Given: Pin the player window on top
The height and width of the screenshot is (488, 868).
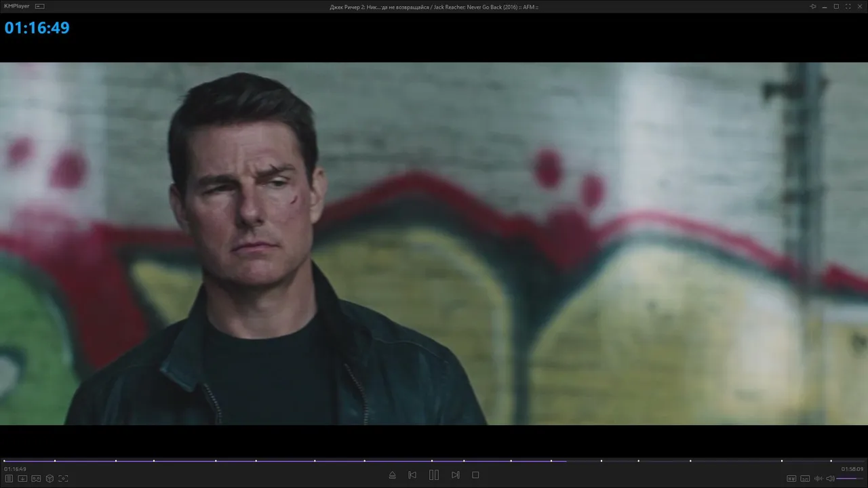Looking at the screenshot, I should pos(813,6).
